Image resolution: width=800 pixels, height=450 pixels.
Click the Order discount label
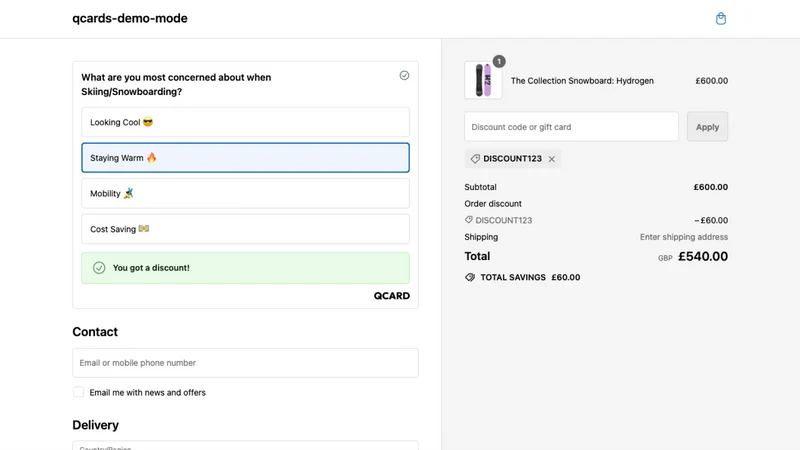tap(493, 204)
